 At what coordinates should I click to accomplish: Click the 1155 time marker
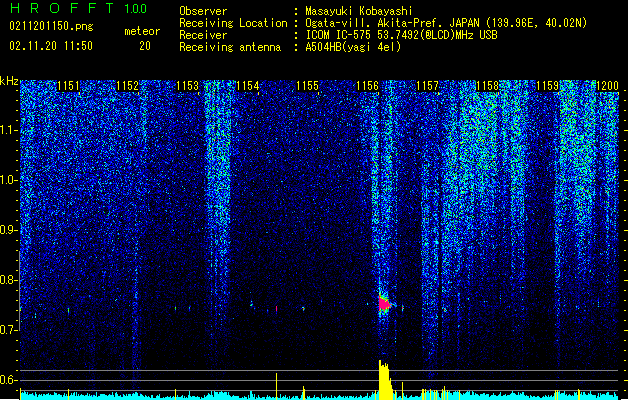pyautogui.click(x=307, y=86)
